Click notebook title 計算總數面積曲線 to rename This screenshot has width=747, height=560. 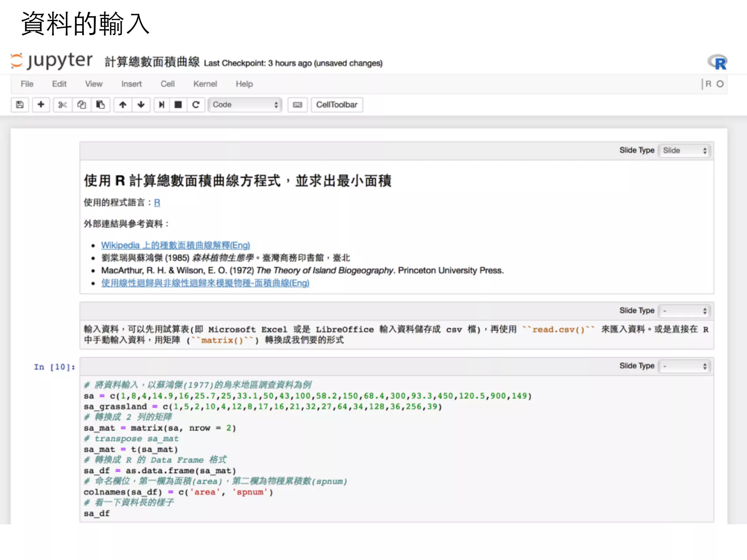pyautogui.click(x=152, y=62)
